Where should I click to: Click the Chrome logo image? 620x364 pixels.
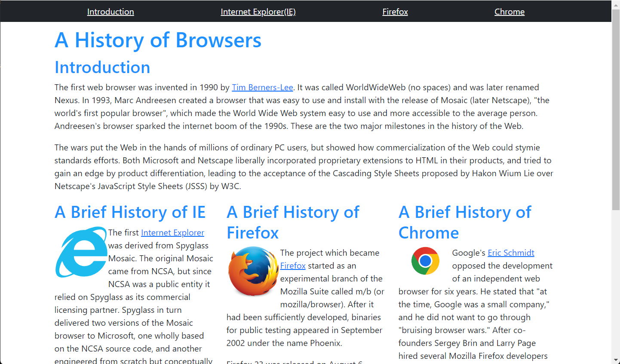point(425,261)
